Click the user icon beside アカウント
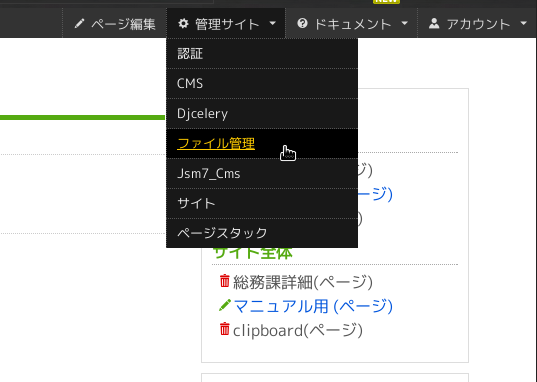The width and height of the screenshot is (537, 382). tap(434, 23)
